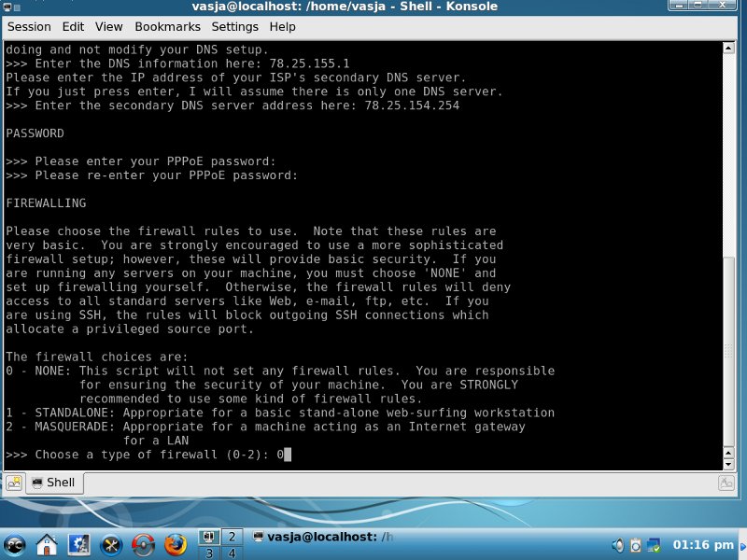Click the 01:16 pm panel clock

703,544
